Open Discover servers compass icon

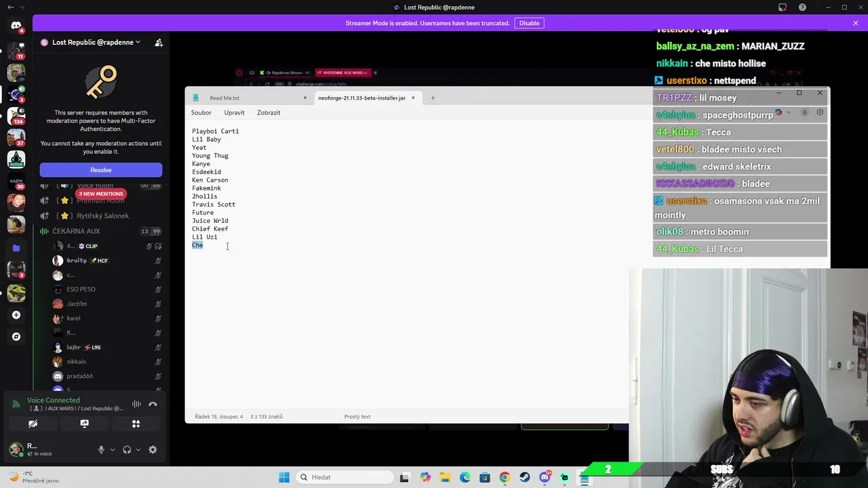[16, 336]
